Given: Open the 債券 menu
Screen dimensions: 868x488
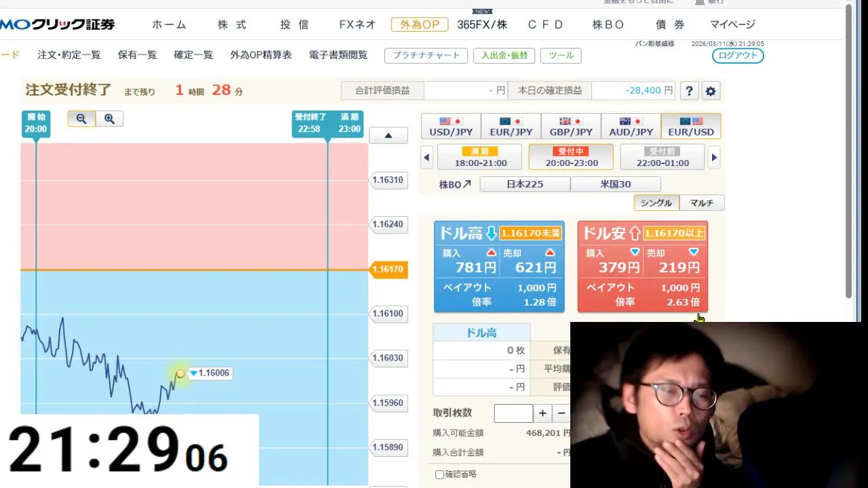Looking at the screenshot, I should [670, 24].
